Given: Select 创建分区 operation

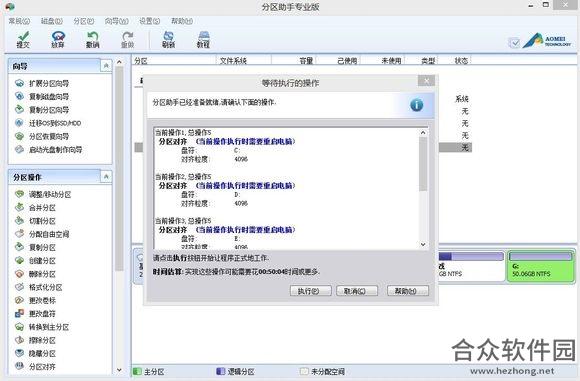Looking at the screenshot, I should tap(35, 261).
